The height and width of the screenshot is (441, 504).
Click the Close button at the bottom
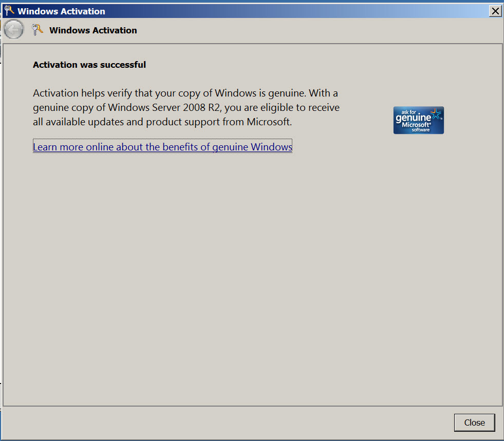click(474, 423)
